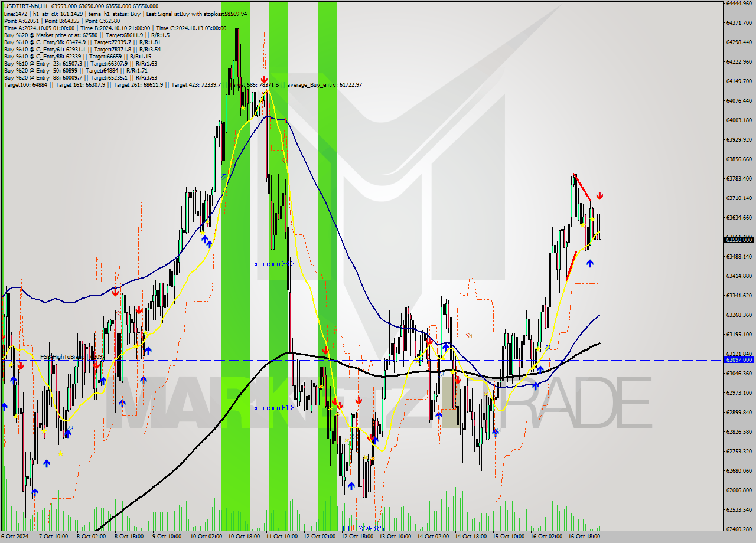Click the 63268.360 price axis value
The width and height of the screenshot is (756, 543).
click(739, 315)
